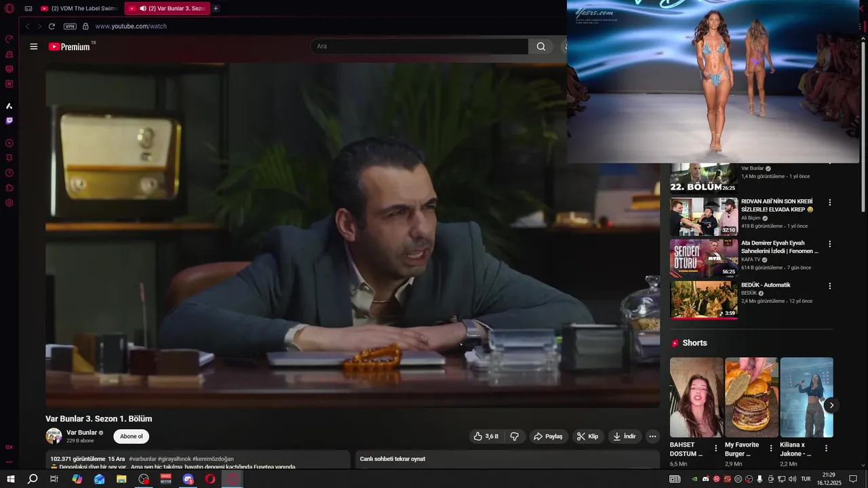
Task: Open Voicemeeter from taskbar
Action: click(x=166, y=479)
